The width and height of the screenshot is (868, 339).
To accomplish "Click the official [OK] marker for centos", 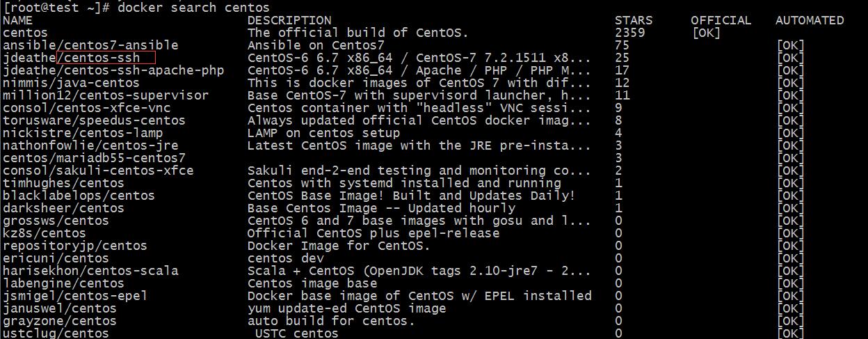I will (706, 33).
